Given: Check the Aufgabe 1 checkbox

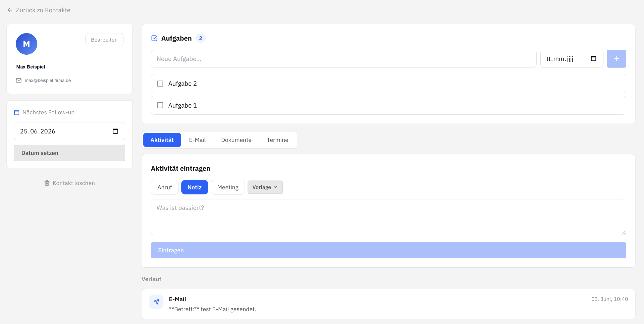Looking at the screenshot, I should 160,105.
